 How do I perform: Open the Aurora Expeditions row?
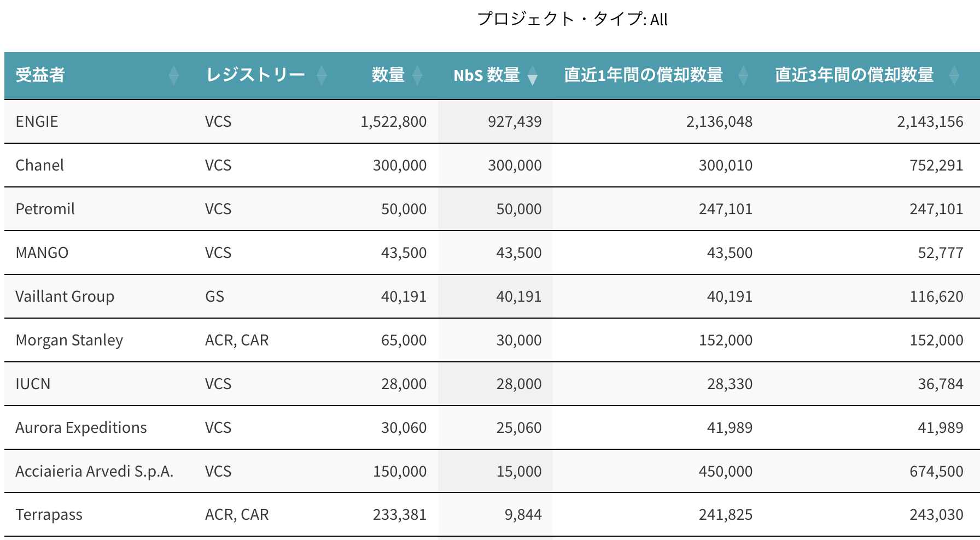81,427
